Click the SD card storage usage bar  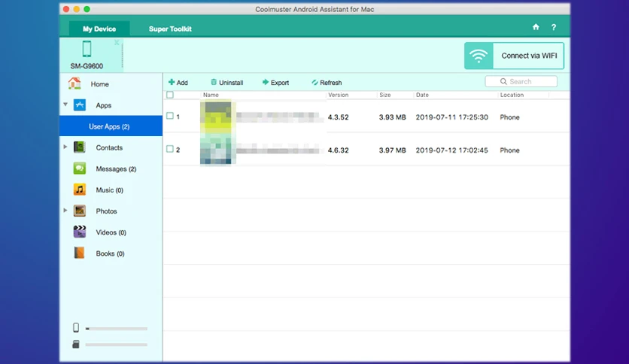click(x=117, y=344)
